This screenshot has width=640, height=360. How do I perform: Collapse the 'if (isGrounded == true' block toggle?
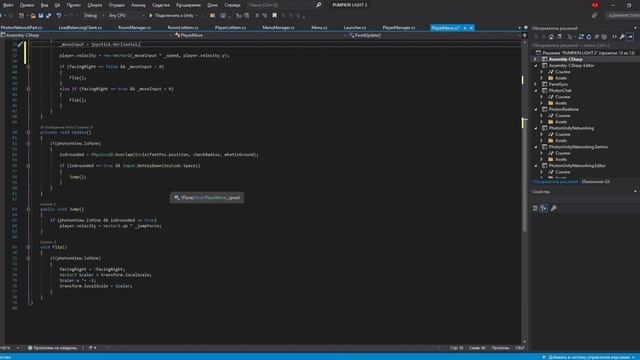pyautogui.click(x=28, y=166)
